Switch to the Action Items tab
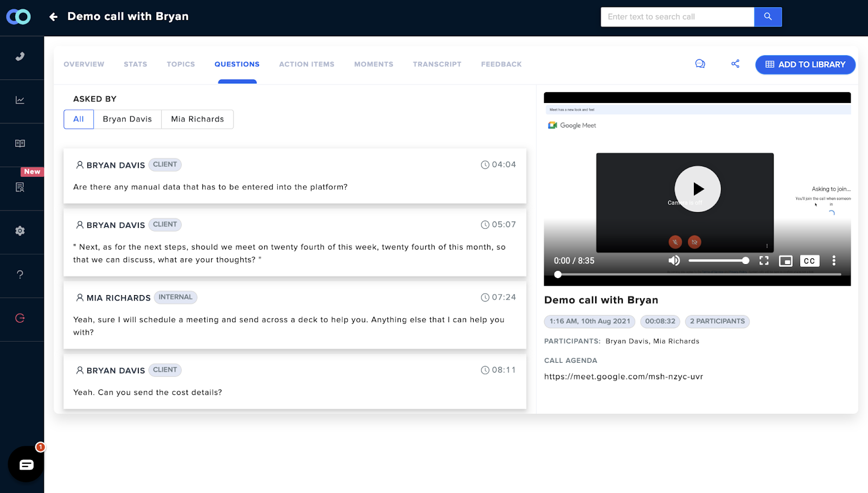Image resolution: width=868 pixels, height=493 pixels. pyautogui.click(x=307, y=64)
